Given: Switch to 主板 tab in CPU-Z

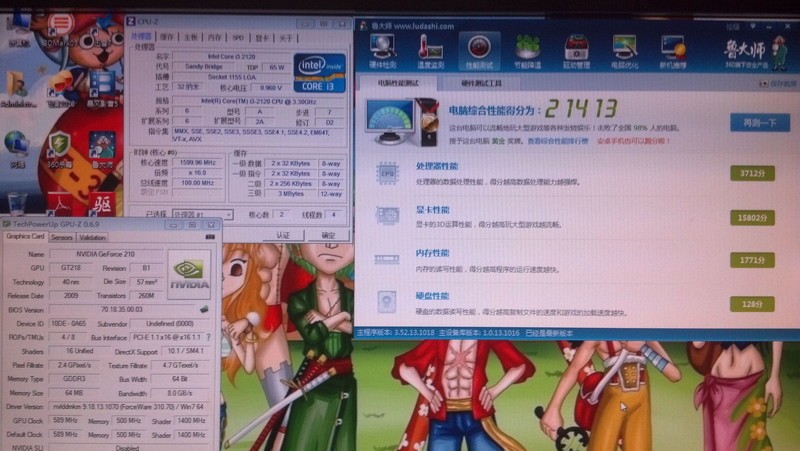Looking at the screenshot, I should coord(190,37).
